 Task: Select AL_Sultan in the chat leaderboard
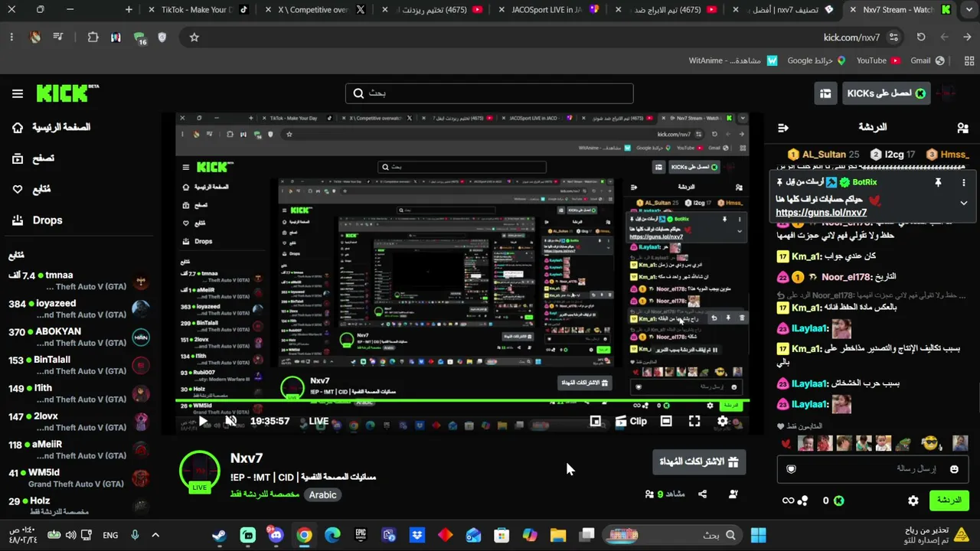[x=824, y=155]
